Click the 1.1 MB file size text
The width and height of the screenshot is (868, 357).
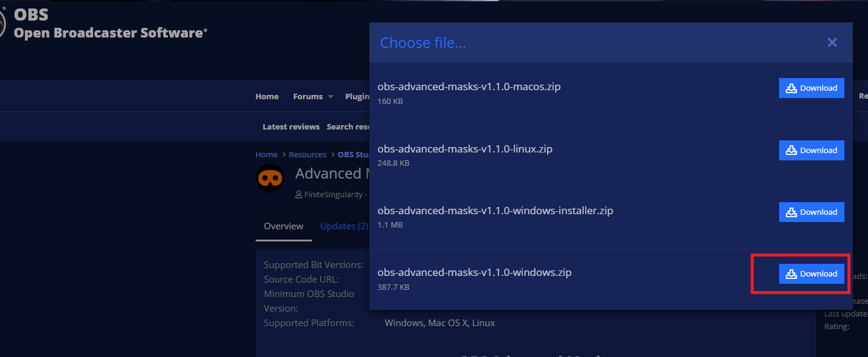(x=390, y=225)
